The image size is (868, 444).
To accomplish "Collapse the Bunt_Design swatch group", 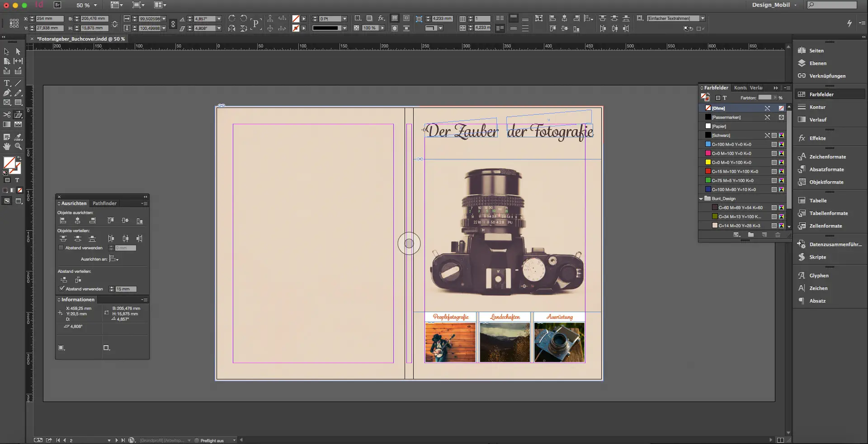I will 700,198.
